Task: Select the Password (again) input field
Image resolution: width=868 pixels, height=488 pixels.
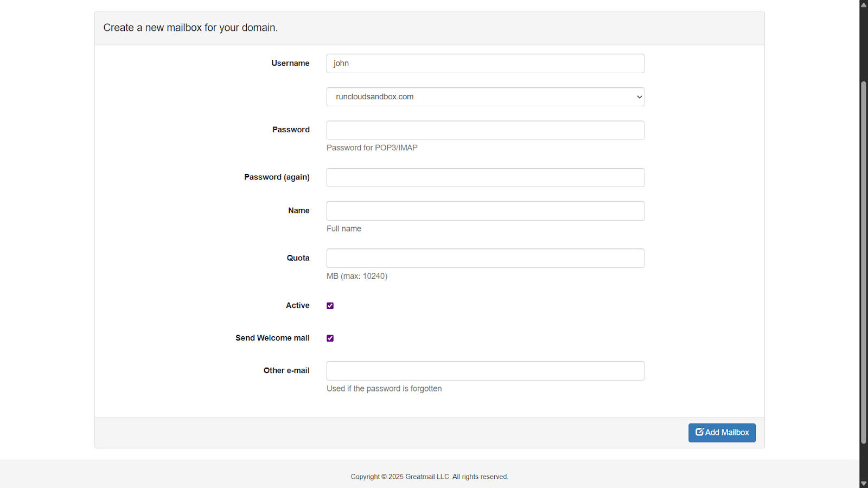Action: 485,178
